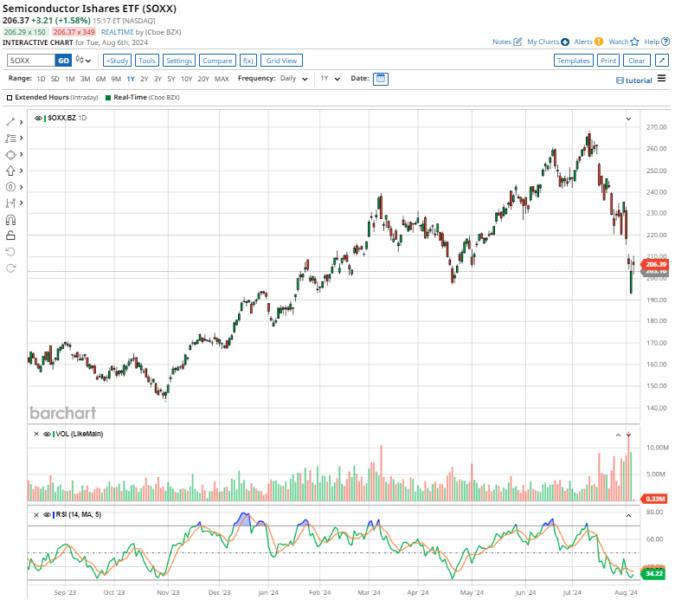Viewport: 675px width, 600px height.
Task: Click the SOXX symbol input field
Action: click(x=31, y=60)
